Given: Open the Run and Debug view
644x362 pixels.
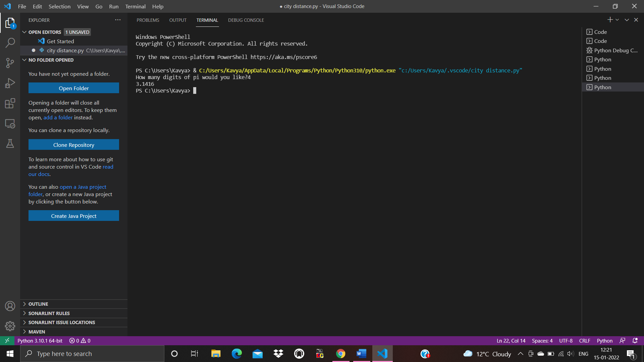Looking at the screenshot, I should click(10, 83).
